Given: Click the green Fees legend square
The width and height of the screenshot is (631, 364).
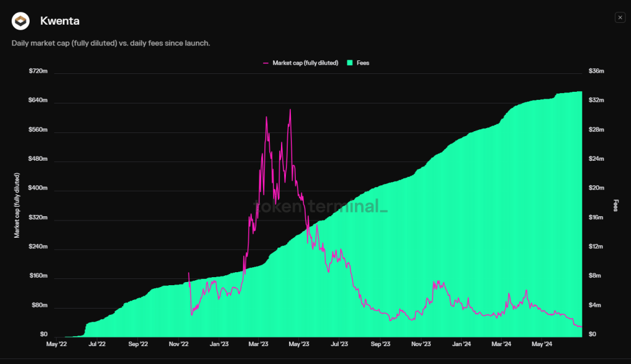Looking at the screenshot, I should [x=351, y=63].
